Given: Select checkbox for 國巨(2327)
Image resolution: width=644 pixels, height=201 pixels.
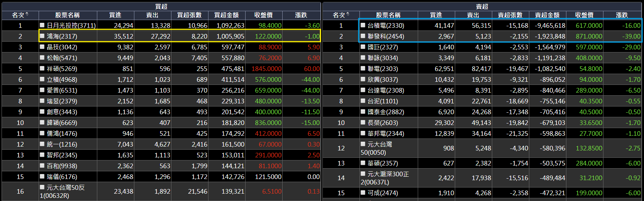Looking at the screenshot, I should (x=363, y=47).
